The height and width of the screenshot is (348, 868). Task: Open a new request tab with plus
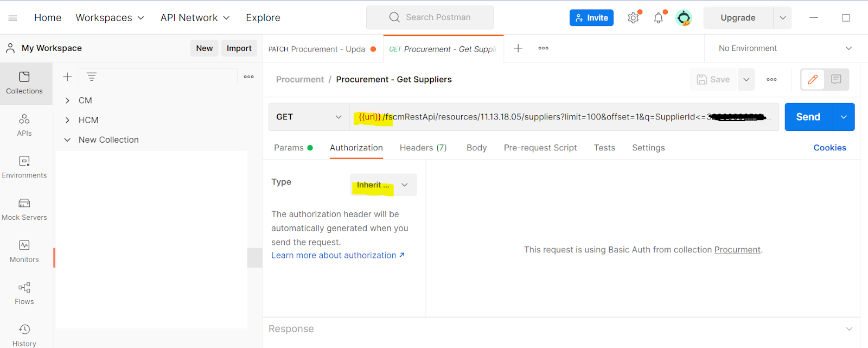click(518, 48)
